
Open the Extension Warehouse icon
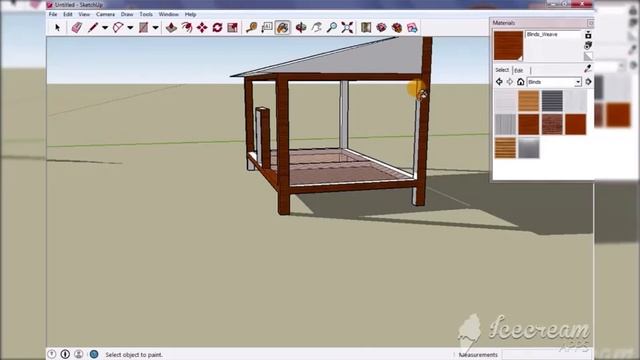tap(397, 27)
